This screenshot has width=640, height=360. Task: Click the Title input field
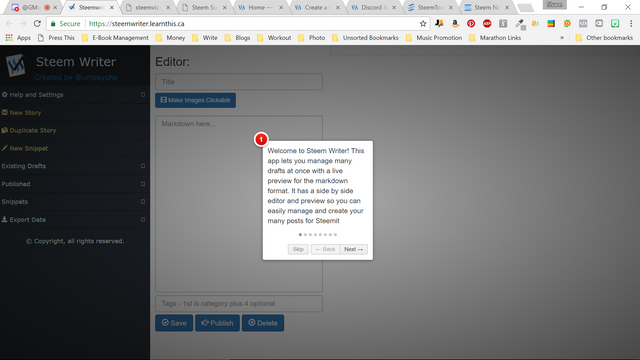(x=239, y=82)
